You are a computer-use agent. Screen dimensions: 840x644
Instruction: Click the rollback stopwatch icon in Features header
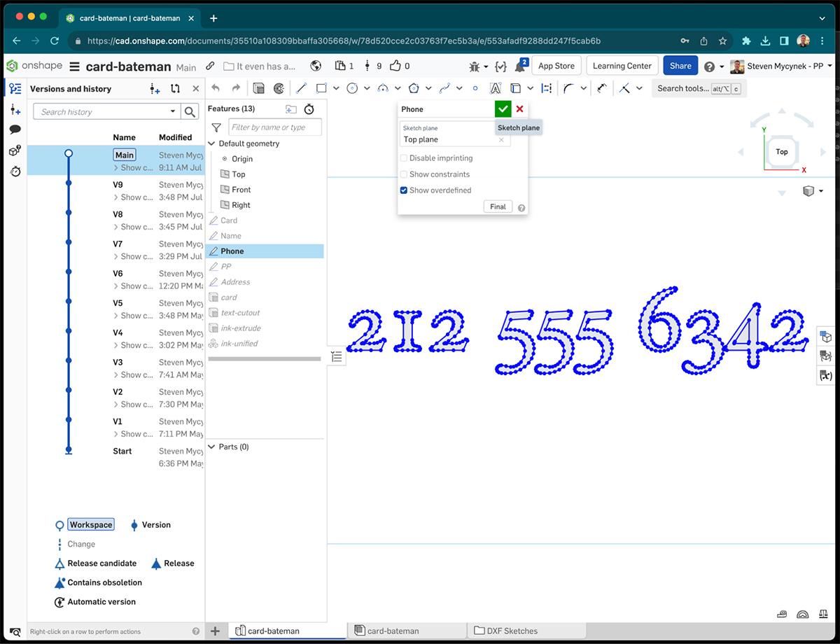pyautogui.click(x=309, y=109)
